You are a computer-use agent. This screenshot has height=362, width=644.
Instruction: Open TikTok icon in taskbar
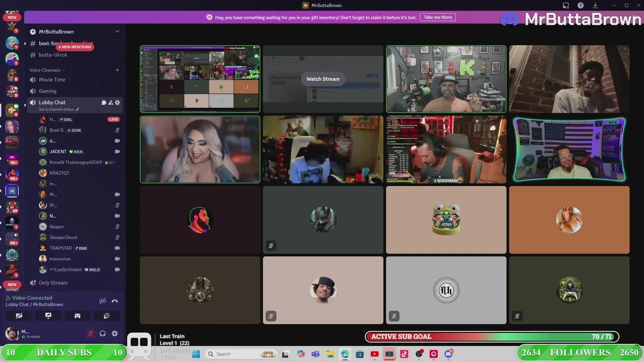coord(404,354)
